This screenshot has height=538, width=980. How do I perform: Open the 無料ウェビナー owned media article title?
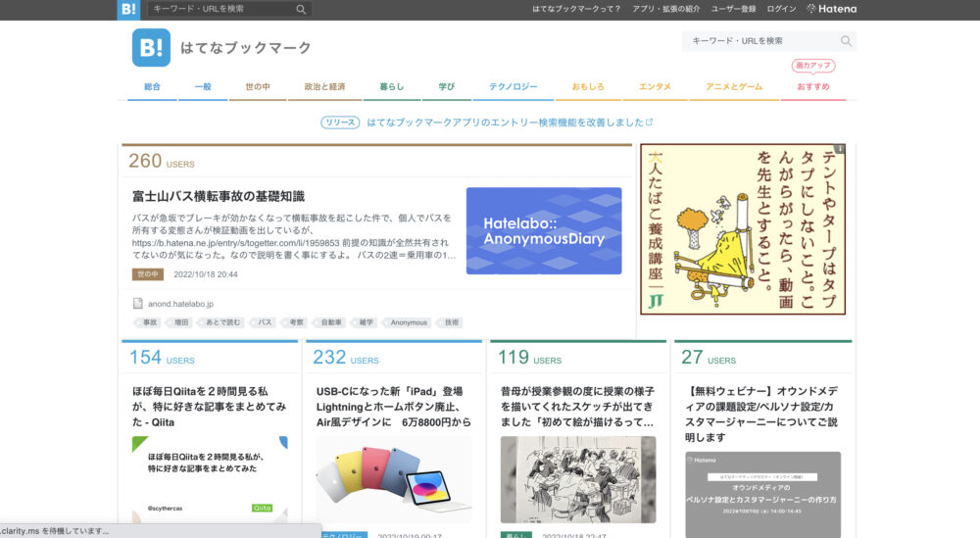point(761,415)
